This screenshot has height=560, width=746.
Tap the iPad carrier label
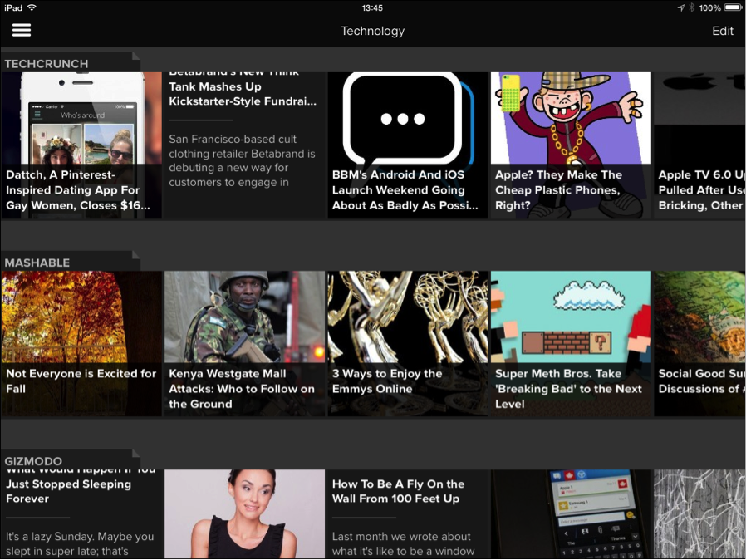tap(13, 7)
